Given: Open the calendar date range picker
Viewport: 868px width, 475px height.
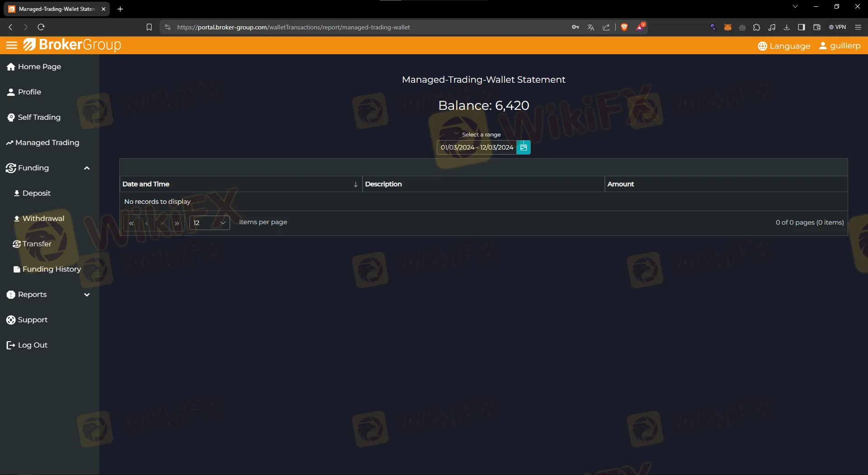Looking at the screenshot, I should (x=524, y=147).
